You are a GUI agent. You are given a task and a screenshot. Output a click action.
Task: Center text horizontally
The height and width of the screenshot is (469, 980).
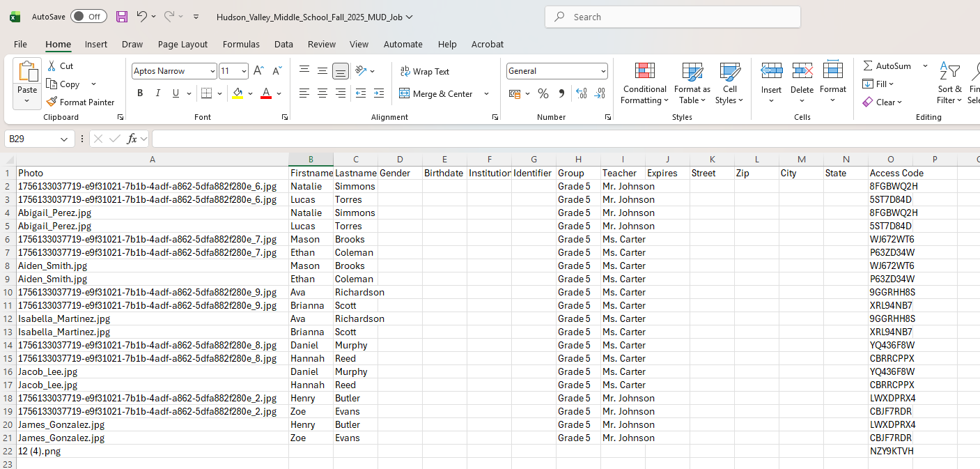pyautogui.click(x=322, y=93)
